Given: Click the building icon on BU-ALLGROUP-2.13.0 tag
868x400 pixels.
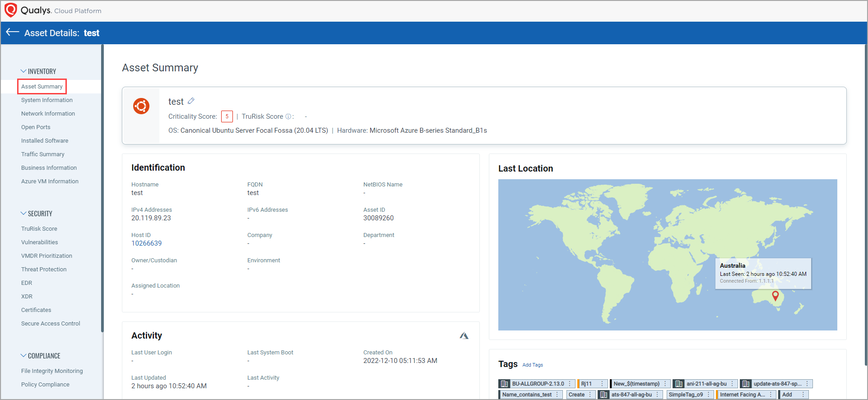Looking at the screenshot, I should (x=505, y=384).
